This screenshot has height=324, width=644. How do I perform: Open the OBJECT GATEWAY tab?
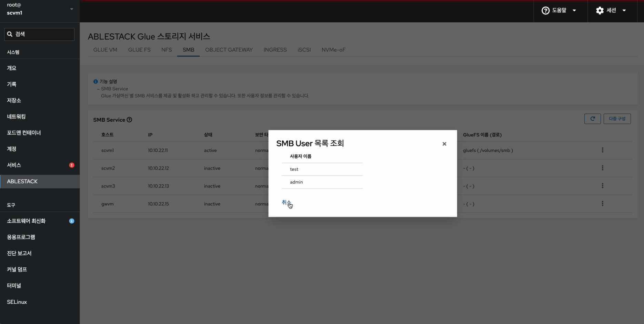tap(229, 50)
